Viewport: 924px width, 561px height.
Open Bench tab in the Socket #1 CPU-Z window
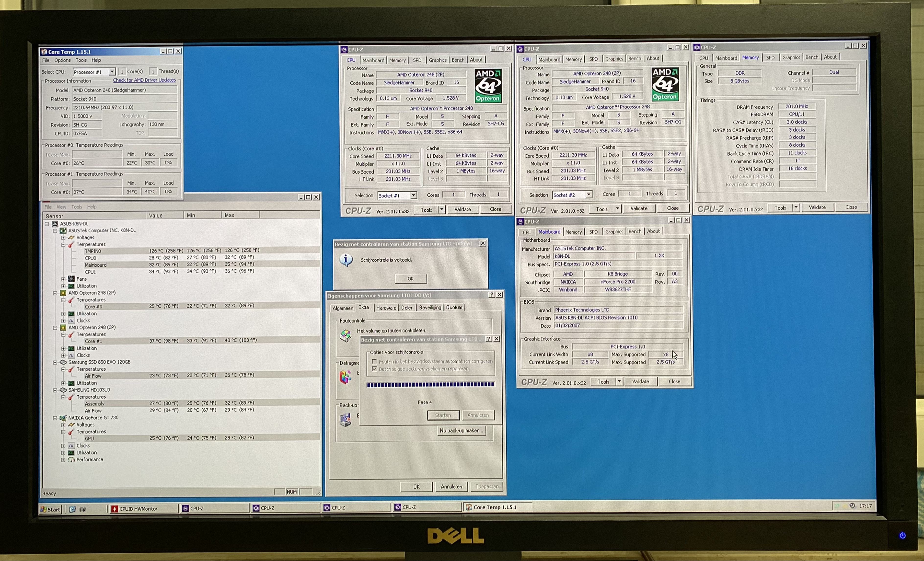(x=458, y=60)
